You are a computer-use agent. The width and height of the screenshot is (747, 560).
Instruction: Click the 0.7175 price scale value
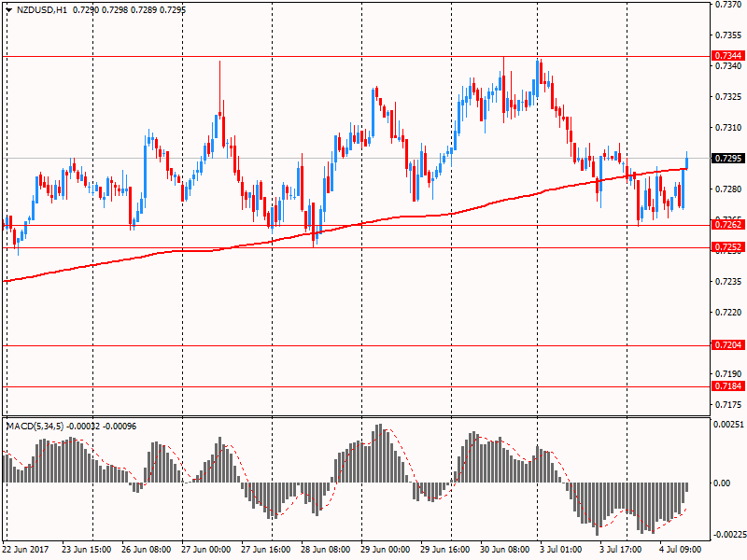pyautogui.click(x=729, y=405)
